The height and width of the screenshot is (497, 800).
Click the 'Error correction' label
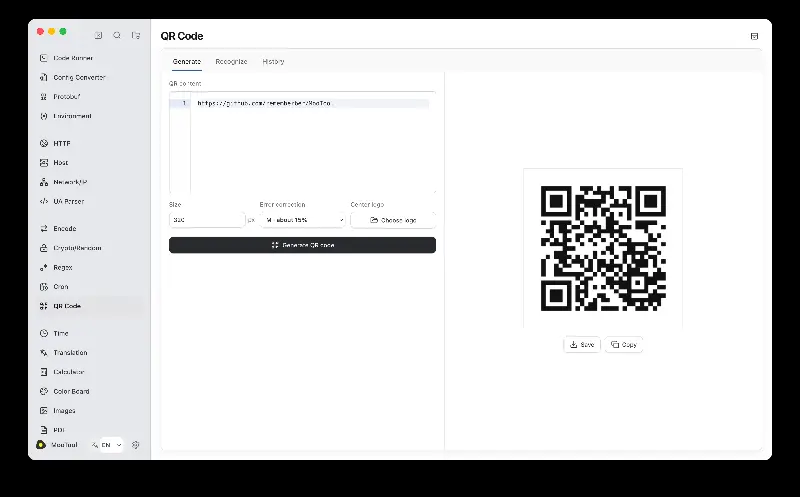(x=282, y=204)
